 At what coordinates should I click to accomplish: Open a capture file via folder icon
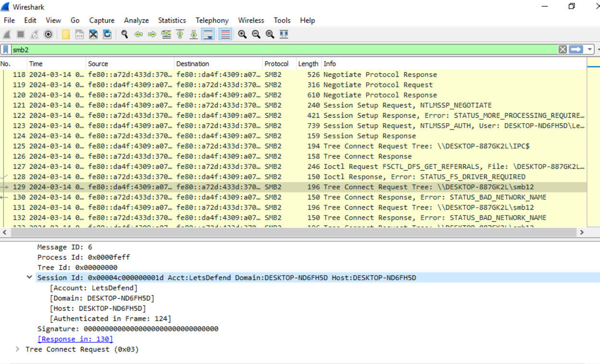click(x=66, y=35)
